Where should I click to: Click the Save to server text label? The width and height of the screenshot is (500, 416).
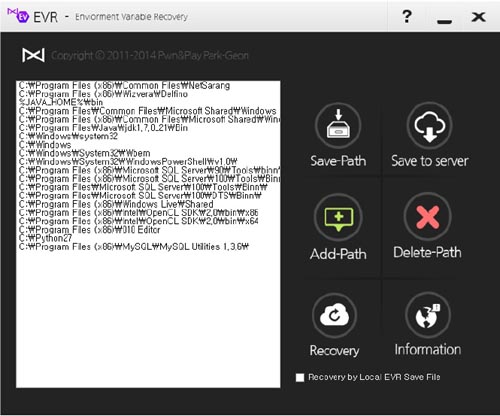click(430, 161)
